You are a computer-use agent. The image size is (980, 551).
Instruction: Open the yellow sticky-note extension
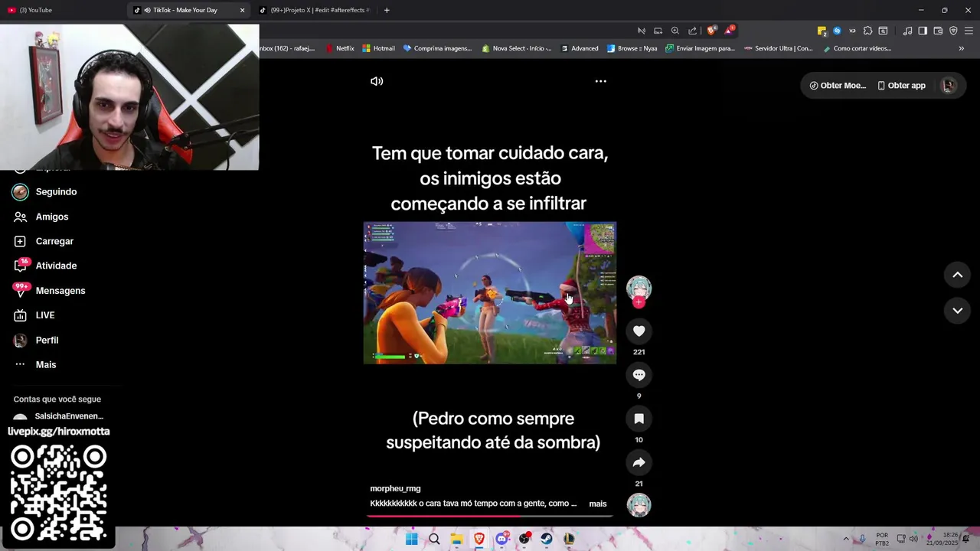coord(822,31)
